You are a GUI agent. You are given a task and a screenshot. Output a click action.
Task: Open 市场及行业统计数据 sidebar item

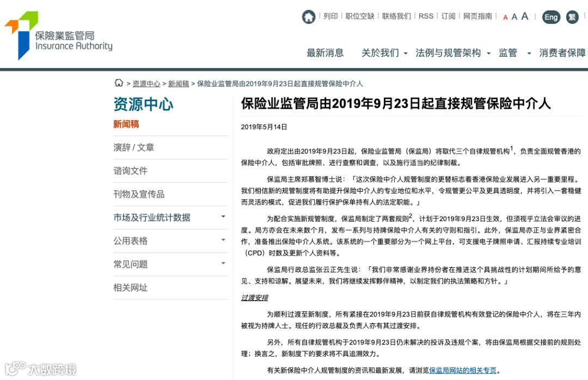[152, 218]
